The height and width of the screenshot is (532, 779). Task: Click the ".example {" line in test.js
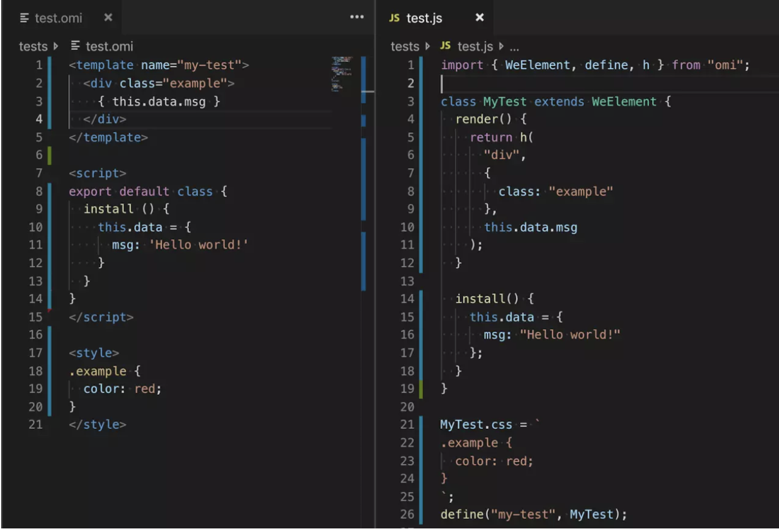pyautogui.click(x=477, y=443)
